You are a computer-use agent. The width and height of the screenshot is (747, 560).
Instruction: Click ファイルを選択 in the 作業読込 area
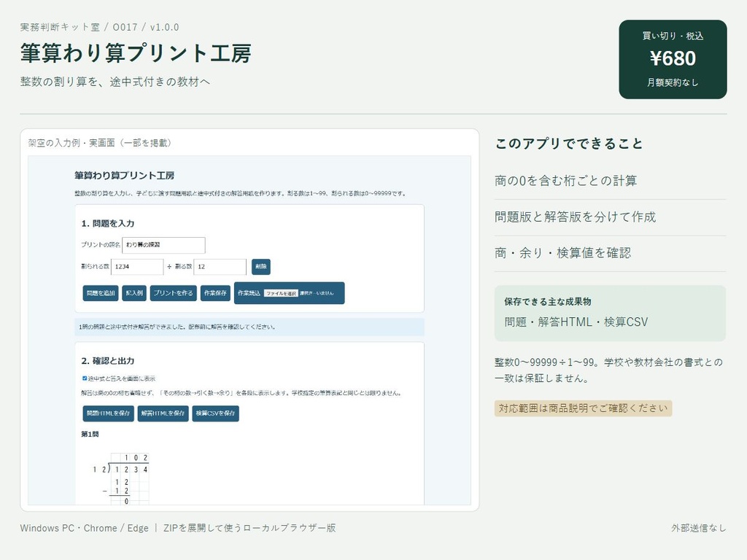point(281,293)
